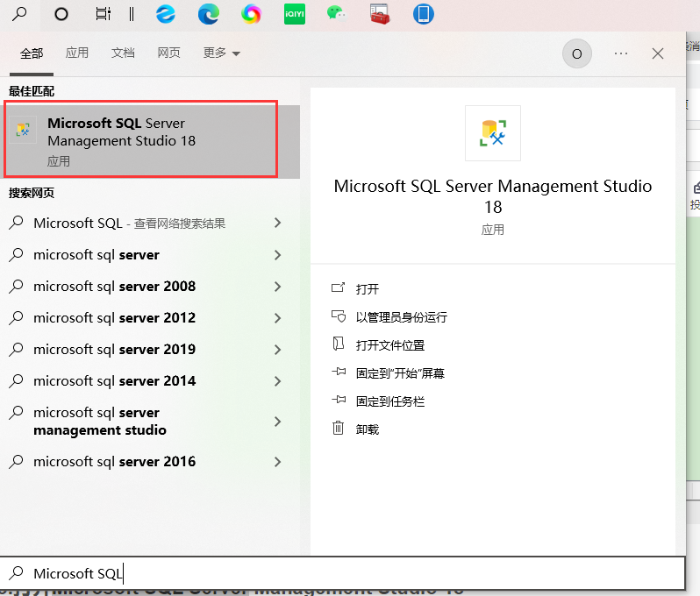Open the colorful swirl browser icon on taskbar
The height and width of the screenshot is (596, 700).
pos(251,14)
